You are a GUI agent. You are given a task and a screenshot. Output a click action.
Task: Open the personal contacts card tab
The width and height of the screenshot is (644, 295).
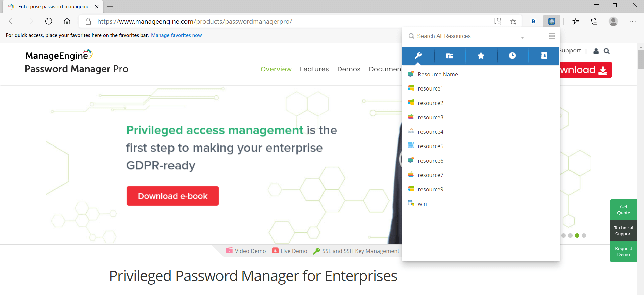pyautogui.click(x=544, y=56)
